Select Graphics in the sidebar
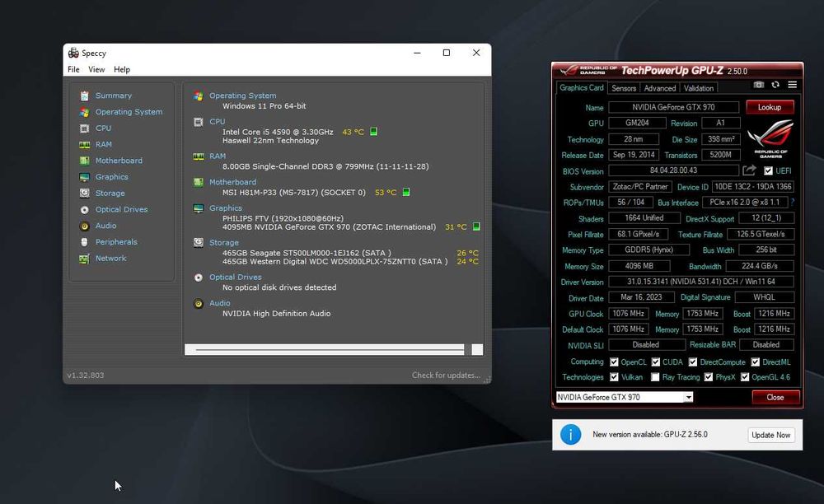 click(x=111, y=177)
